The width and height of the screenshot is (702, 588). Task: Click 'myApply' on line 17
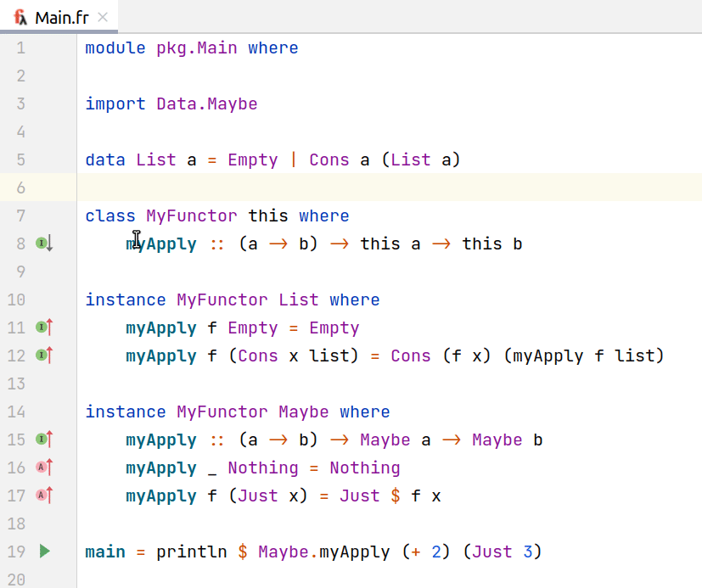(160, 496)
